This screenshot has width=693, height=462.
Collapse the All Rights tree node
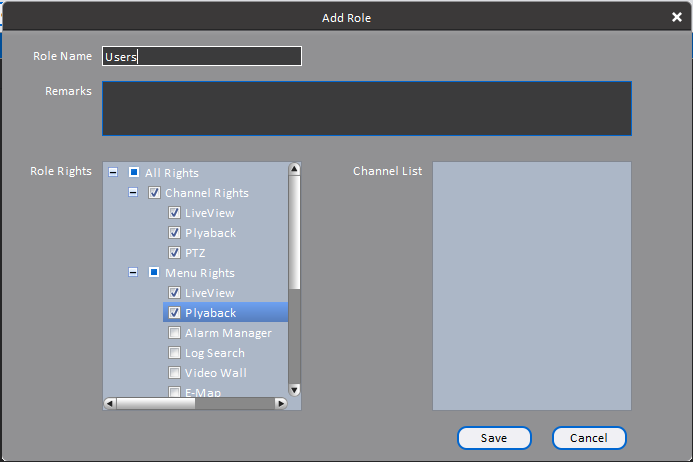(x=113, y=172)
